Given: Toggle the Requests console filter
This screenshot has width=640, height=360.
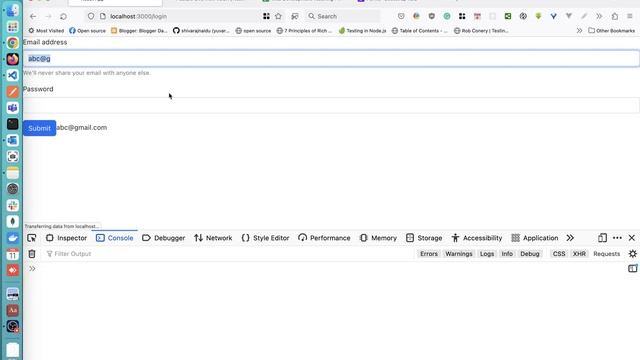Looking at the screenshot, I should 607,254.
